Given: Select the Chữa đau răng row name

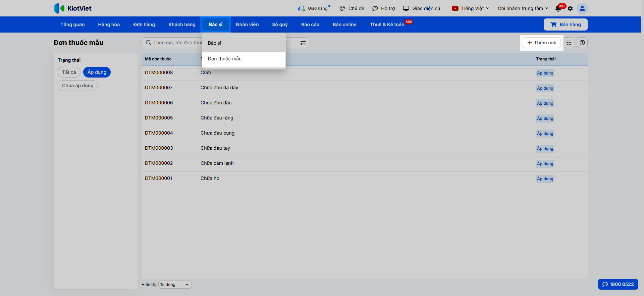Looking at the screenshot, I should 217,118.
